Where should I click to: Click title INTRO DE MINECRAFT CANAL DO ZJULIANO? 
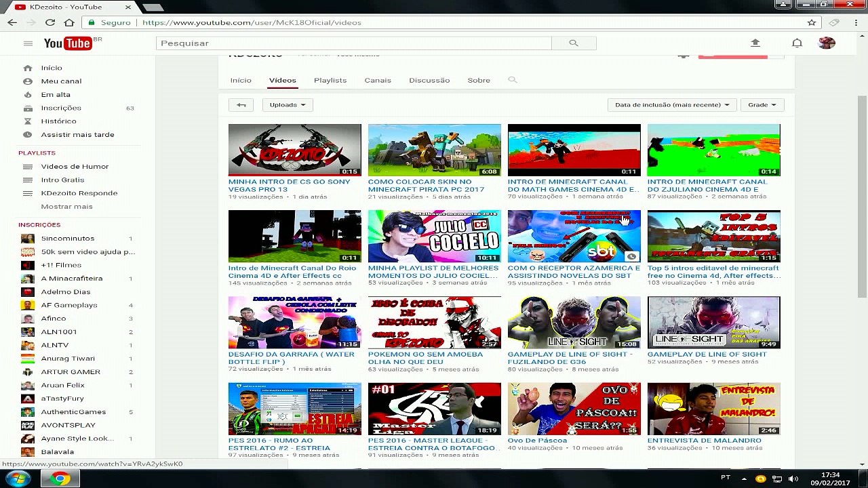[x=707, y=185]
